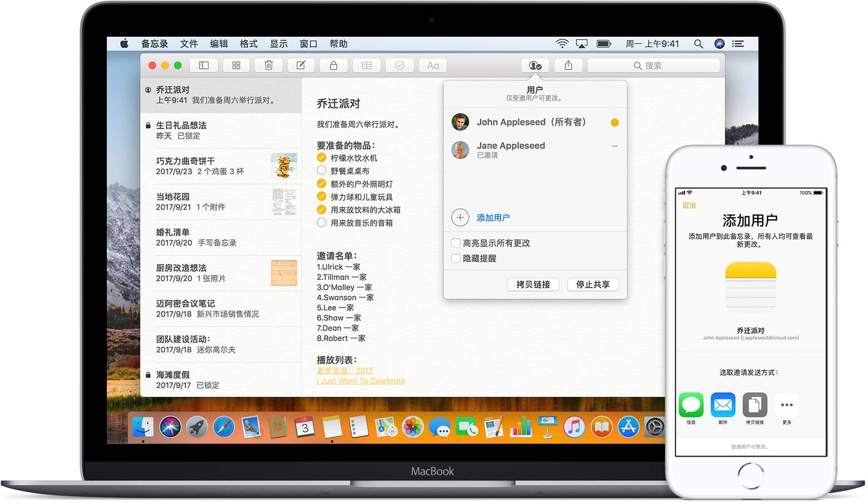Insert a table using the table icon
Image resolution: width=868 pixels, height=503 pixels.
tap(366, 65)
